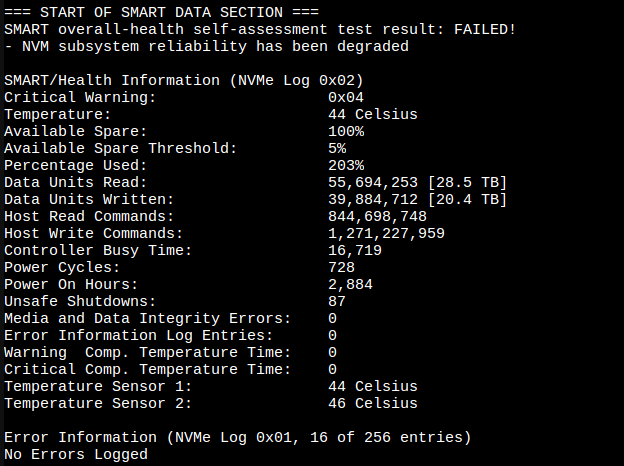Click the [28.5 TB] read size

467,183
